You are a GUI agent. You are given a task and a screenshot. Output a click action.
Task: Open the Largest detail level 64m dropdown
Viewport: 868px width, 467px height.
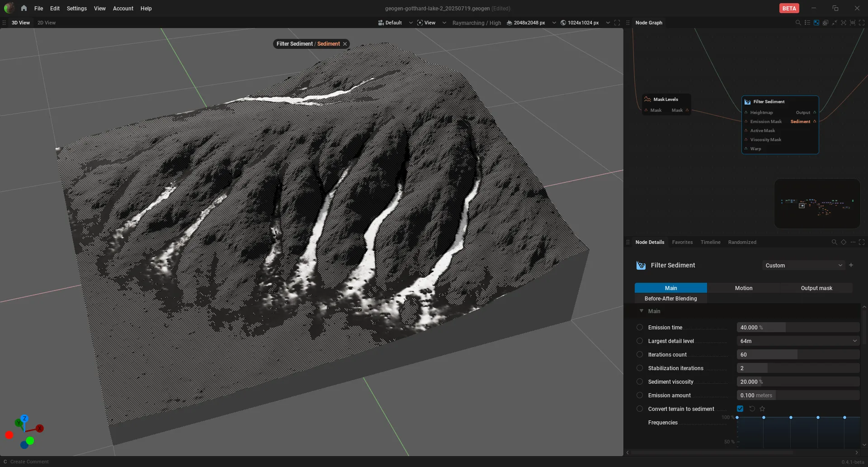tap(798, 341)
